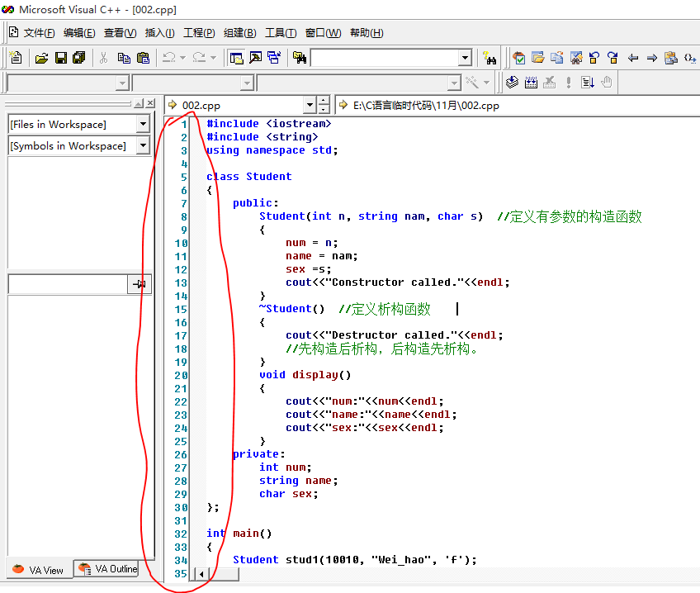Undo the last edit
This screenshot has height=593, width=700.
pos(168,58)
